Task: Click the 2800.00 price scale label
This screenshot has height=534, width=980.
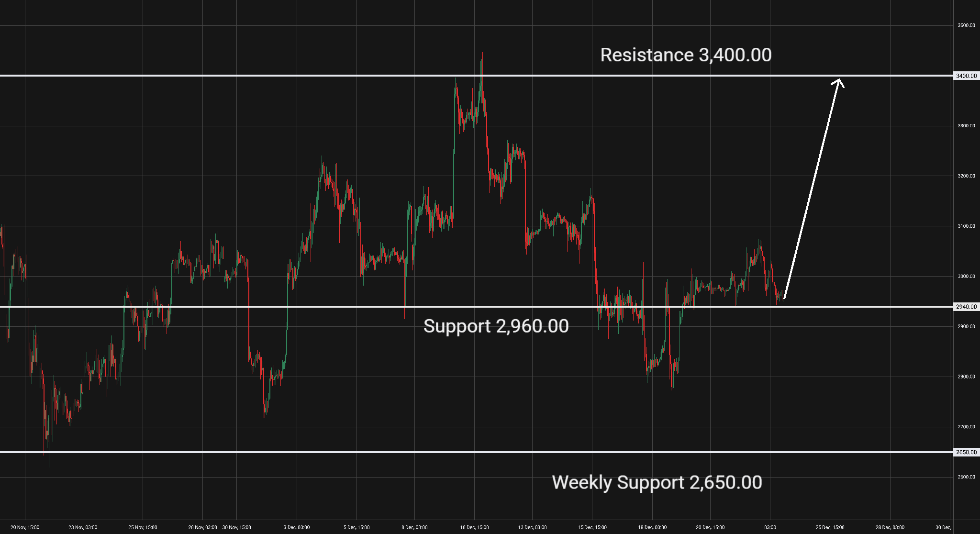Action: click(966, 377)
